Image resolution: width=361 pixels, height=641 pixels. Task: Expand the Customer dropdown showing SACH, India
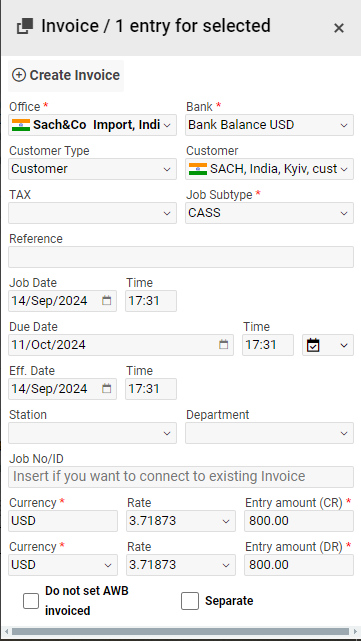[x=269, y=169]
